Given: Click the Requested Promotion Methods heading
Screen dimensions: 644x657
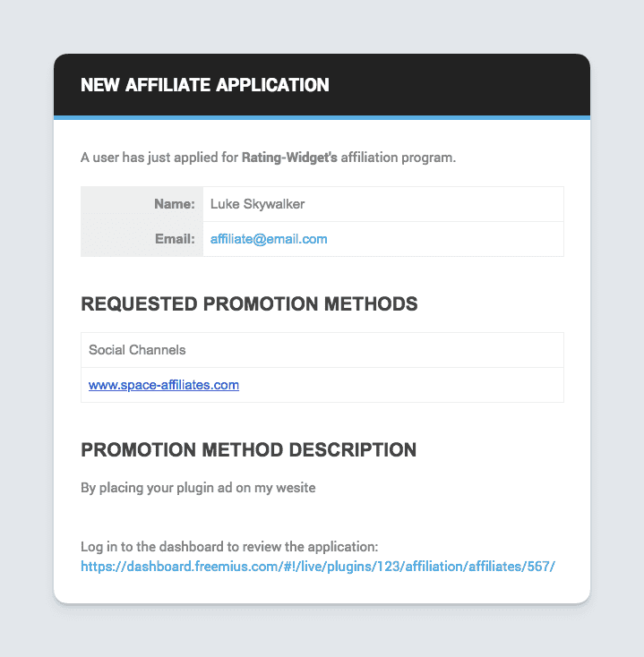Looking at the screenshot, I should tap(249, 303).
